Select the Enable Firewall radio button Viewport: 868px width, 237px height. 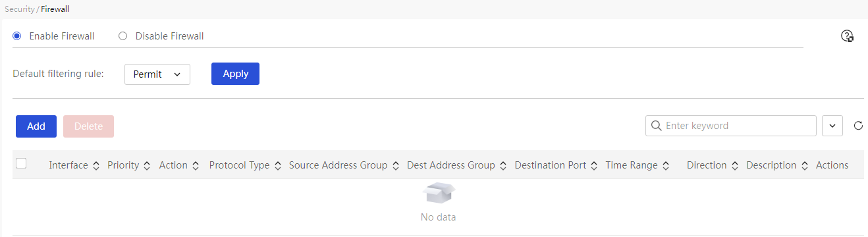[x=17, y=36]
